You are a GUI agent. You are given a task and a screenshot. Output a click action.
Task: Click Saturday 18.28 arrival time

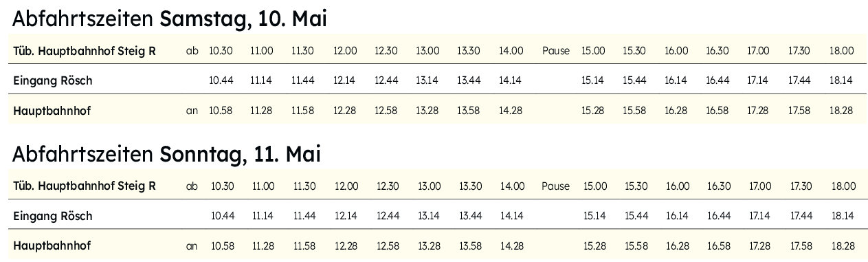(x=841, y=111)
